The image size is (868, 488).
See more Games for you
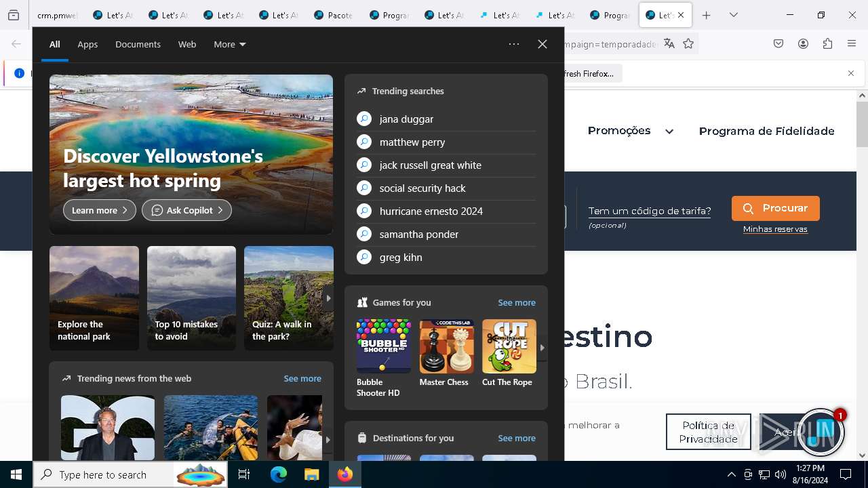tap(517, 302)
